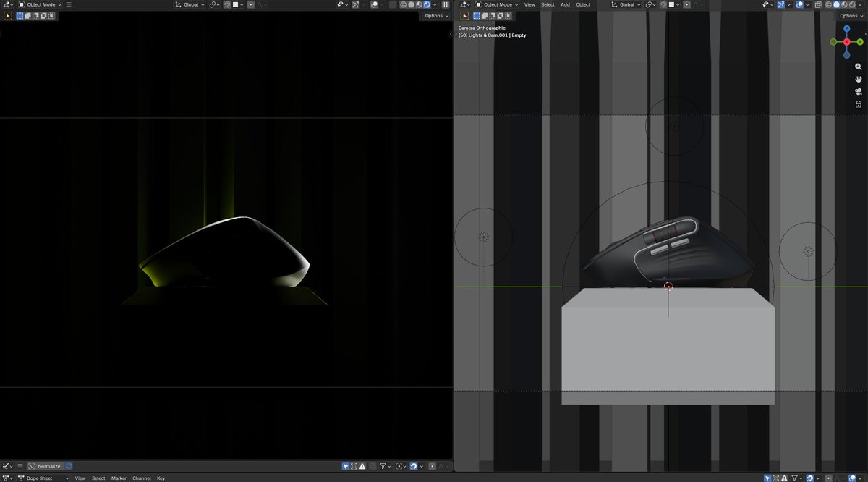Toggle snapping magnet in right viewport header

tap(663, 4)
